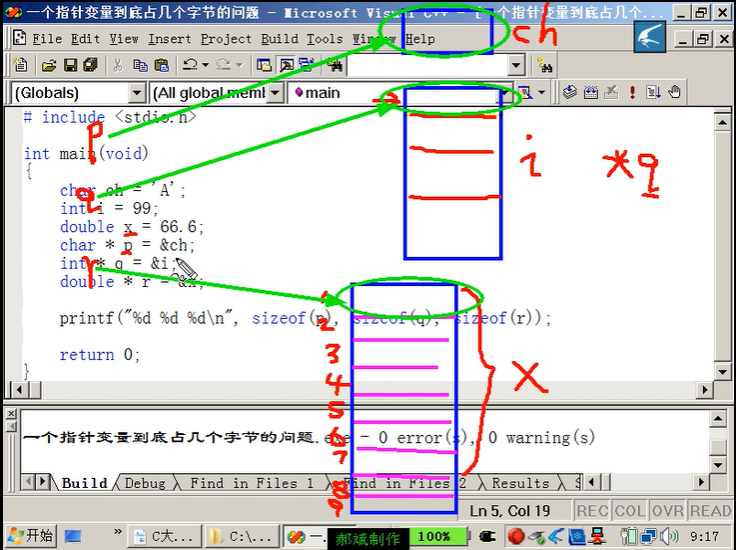Click the volume speaker tray icon
Screen dimensions: 736x550
pyautogui.click(x=668, y=536)
